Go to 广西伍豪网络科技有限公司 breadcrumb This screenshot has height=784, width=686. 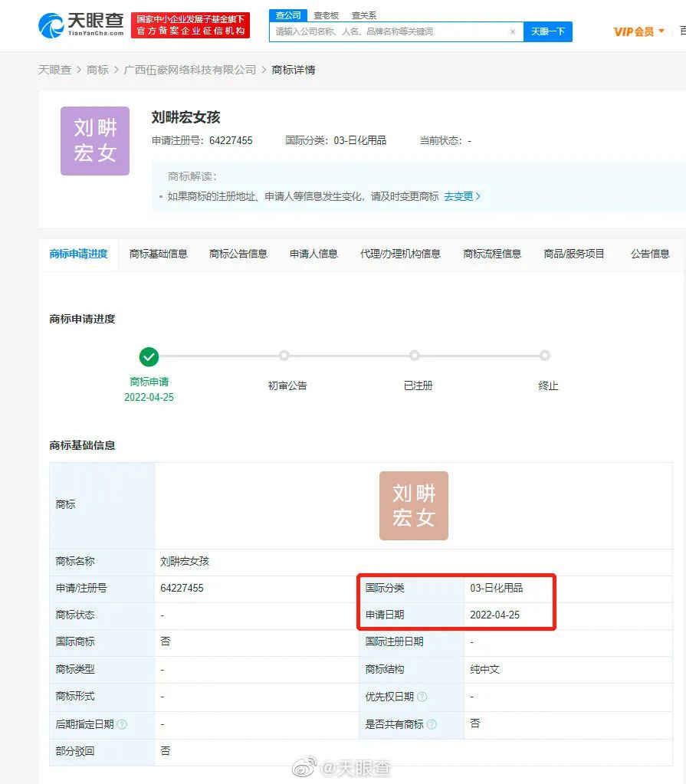[x=190, y=70]
